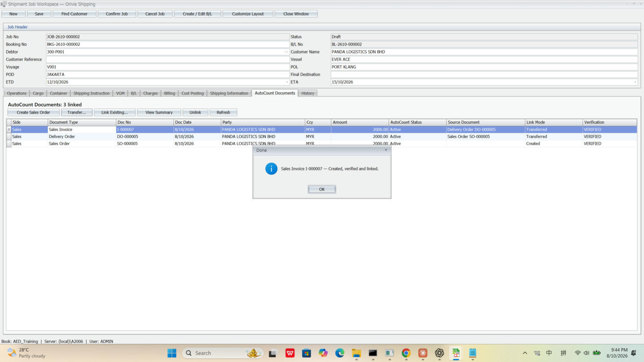Open File Explorer from the taskbar
644x362 pixels.
356,353
